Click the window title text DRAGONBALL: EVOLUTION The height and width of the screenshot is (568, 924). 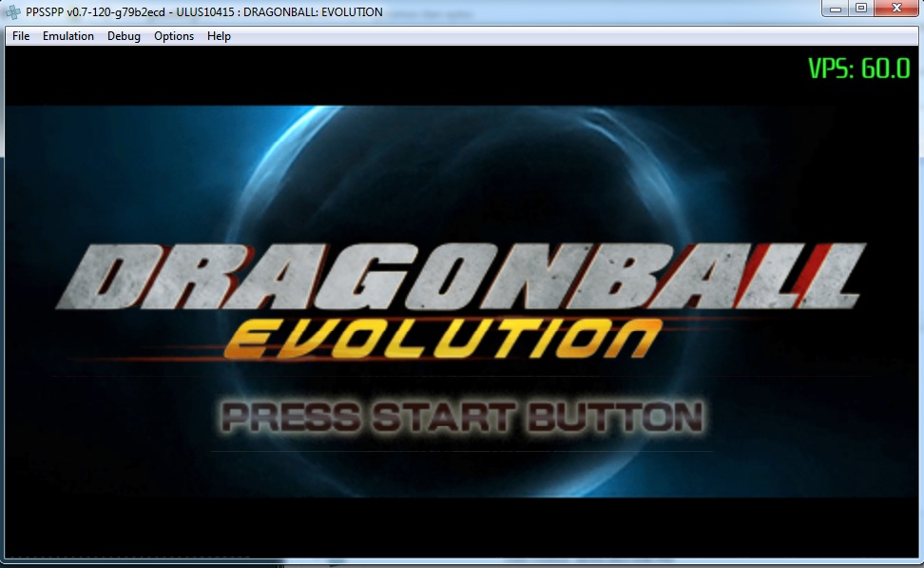[x=313, y=12]
